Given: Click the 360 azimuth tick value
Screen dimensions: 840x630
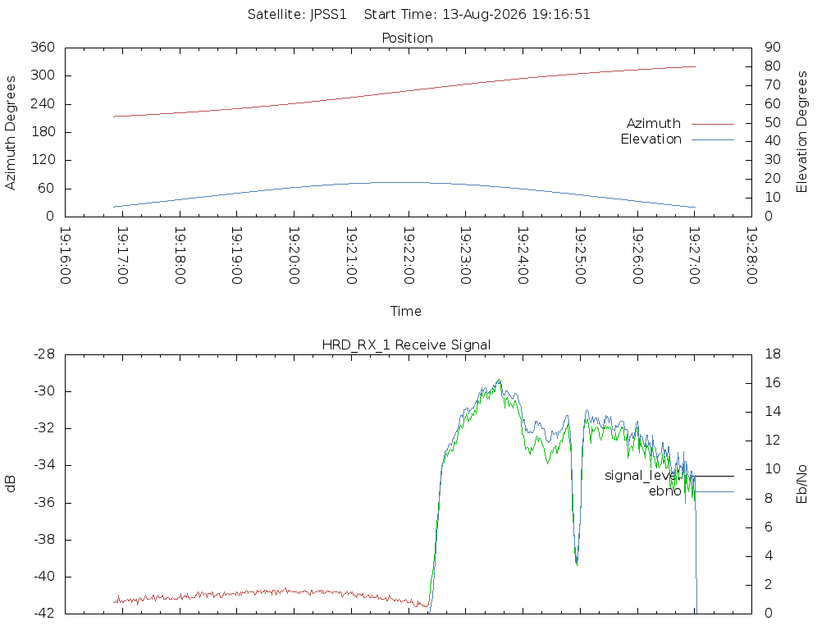Looking at the screenshot, I should [x=43, y=47].
